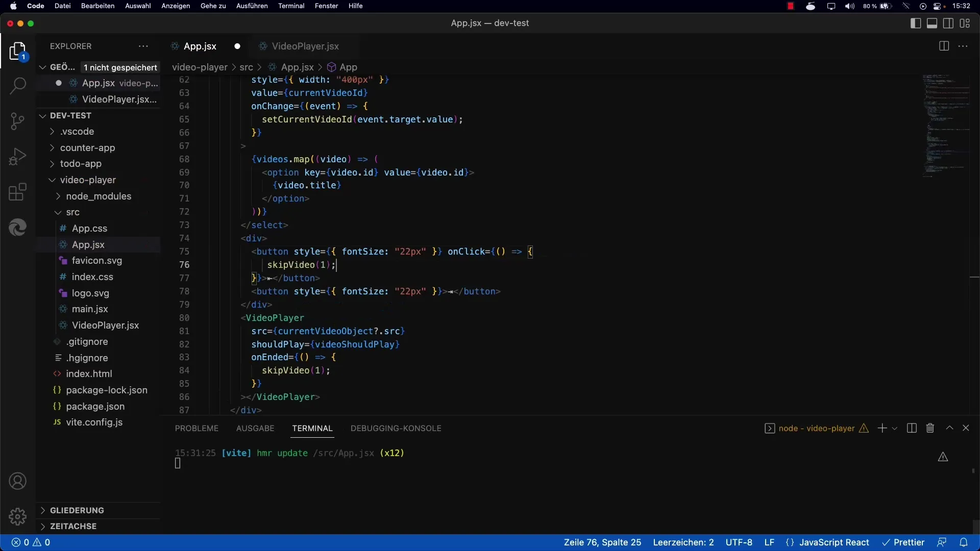Close unsaved App.jsx tab dot
The image size is (980, 551).
point(237,46)
